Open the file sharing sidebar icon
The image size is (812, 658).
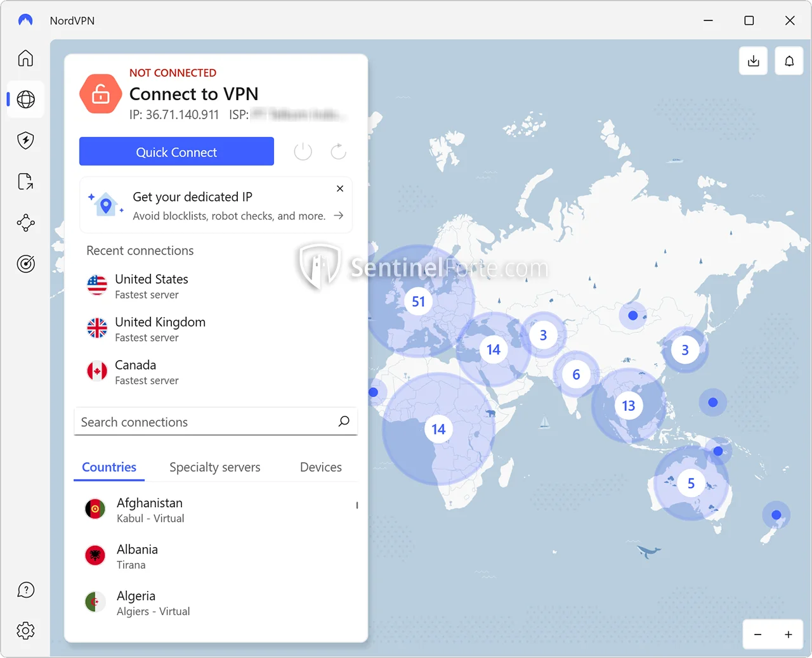point(25,181)
